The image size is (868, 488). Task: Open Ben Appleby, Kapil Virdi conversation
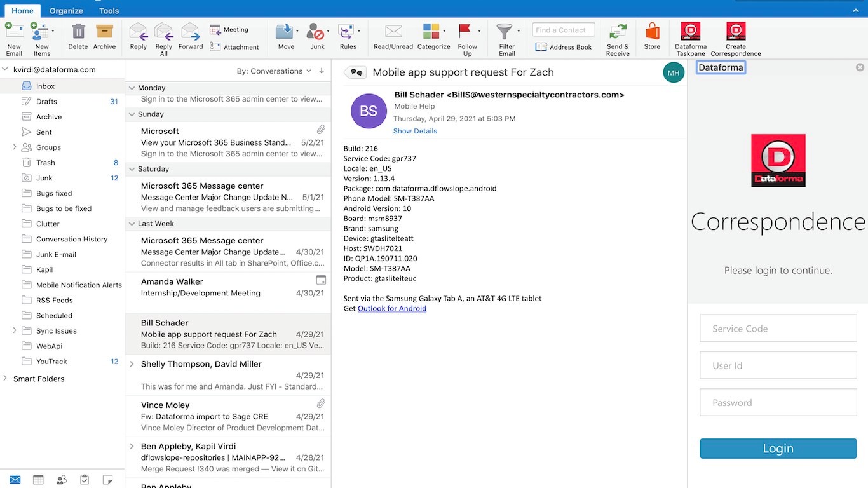pyautogui.click(x=228, y=457)
